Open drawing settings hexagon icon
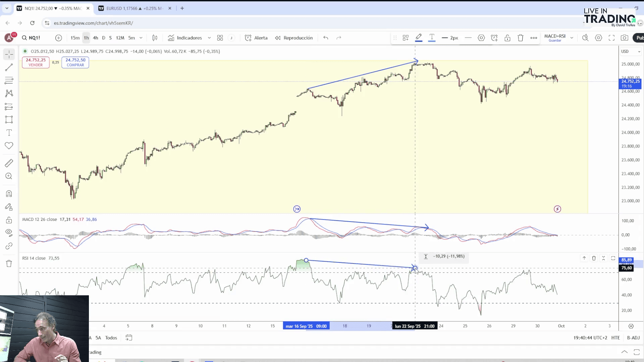The image size is (644, 362). pos(481,38)
